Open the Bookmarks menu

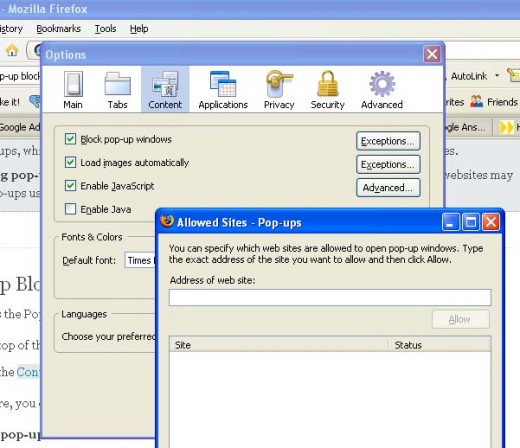point(59,29)
